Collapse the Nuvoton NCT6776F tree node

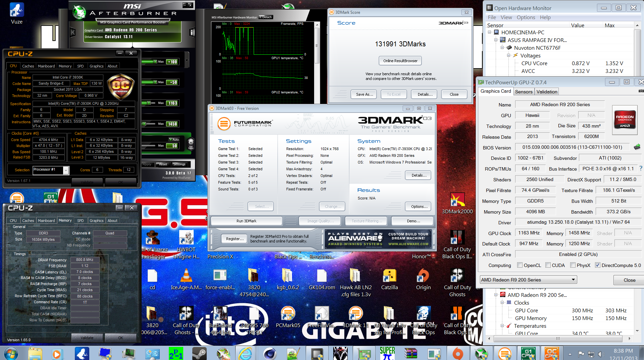coord(502,48)
